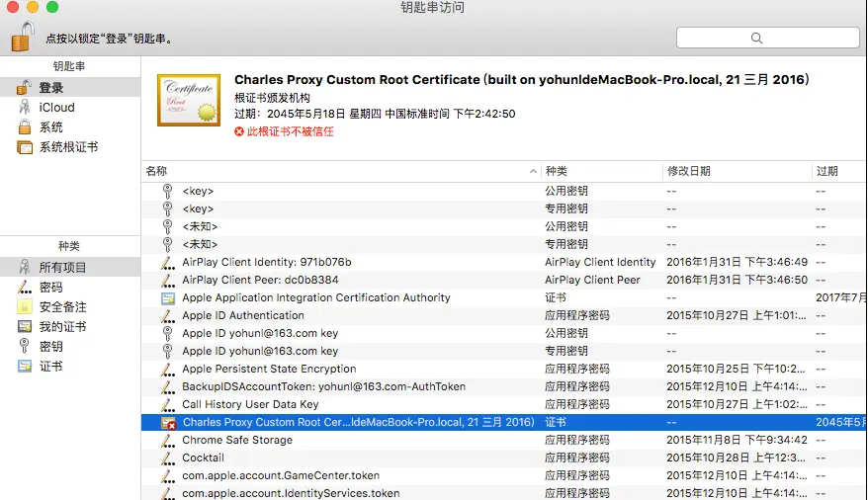Select the first <key> 公用密钥 row
Viewport: 868px width, 500px height.
click(x=504, y=191)
